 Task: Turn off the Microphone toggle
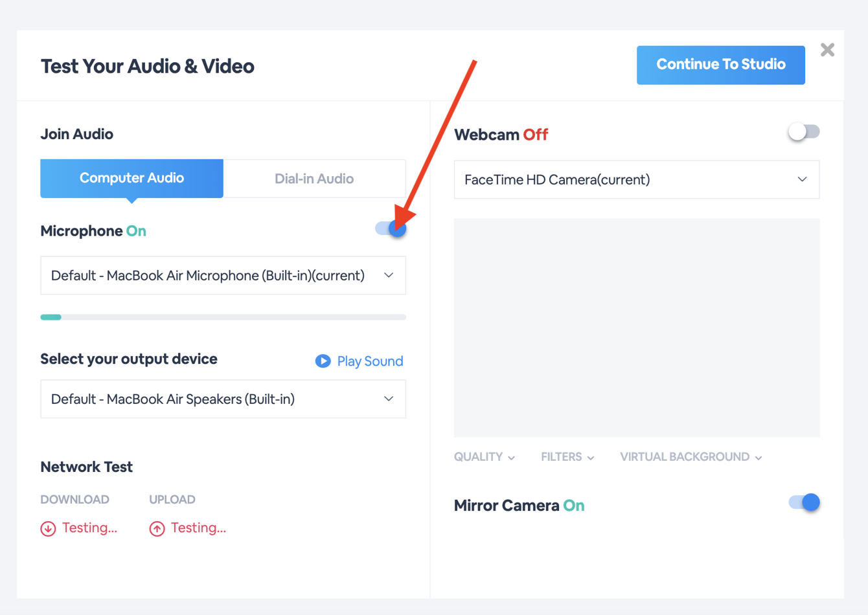391,229
